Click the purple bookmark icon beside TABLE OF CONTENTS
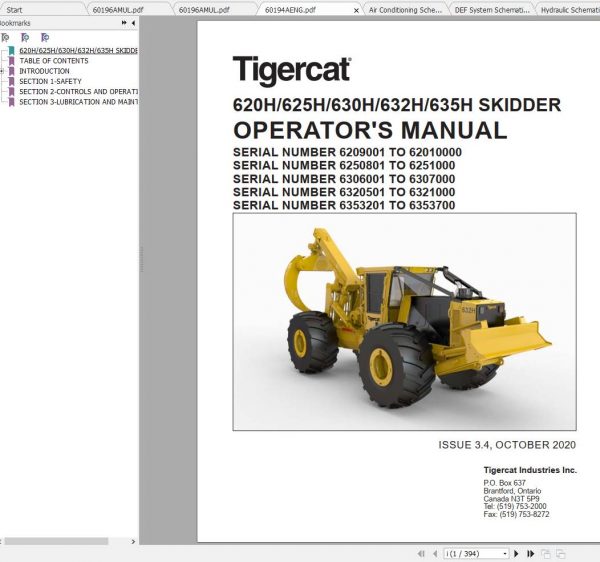The height and width of the screenshot is (562, 600). coord(11,61)
